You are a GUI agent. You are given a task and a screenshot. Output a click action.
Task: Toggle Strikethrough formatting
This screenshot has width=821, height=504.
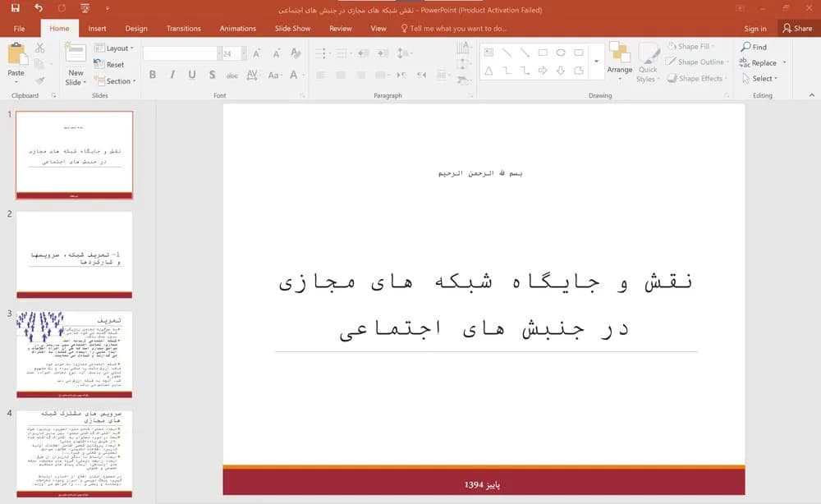click(232, 76)
